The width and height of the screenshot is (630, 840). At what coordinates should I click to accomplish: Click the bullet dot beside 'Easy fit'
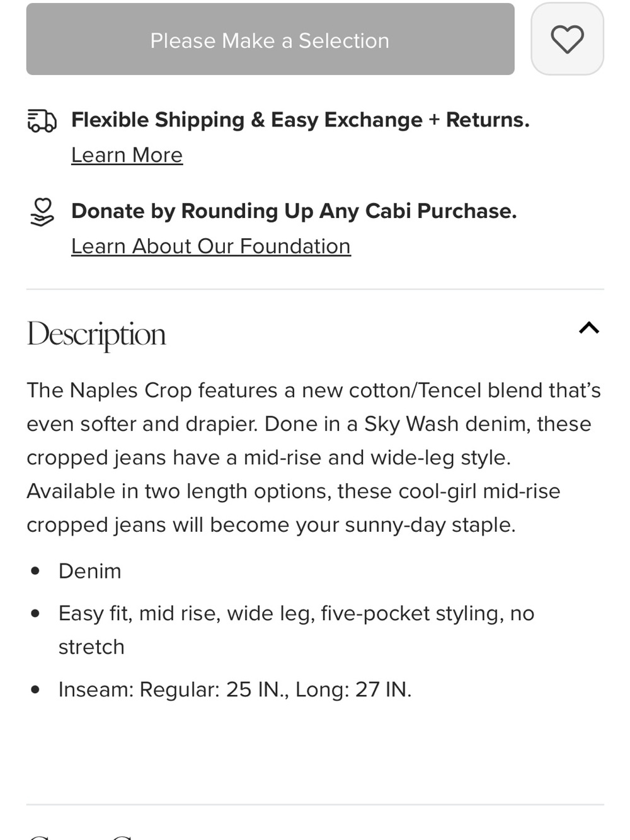[x=35, y=613]
